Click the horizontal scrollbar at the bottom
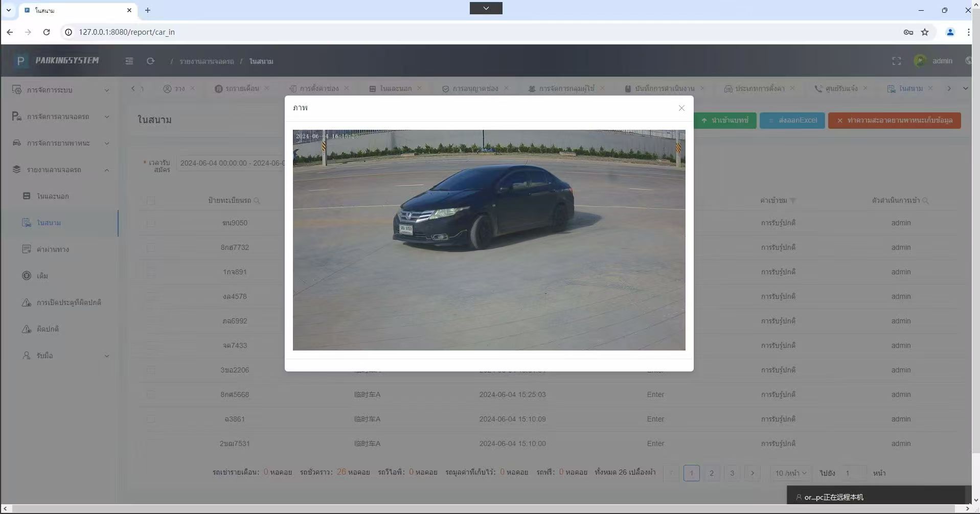 click(483, 508)
